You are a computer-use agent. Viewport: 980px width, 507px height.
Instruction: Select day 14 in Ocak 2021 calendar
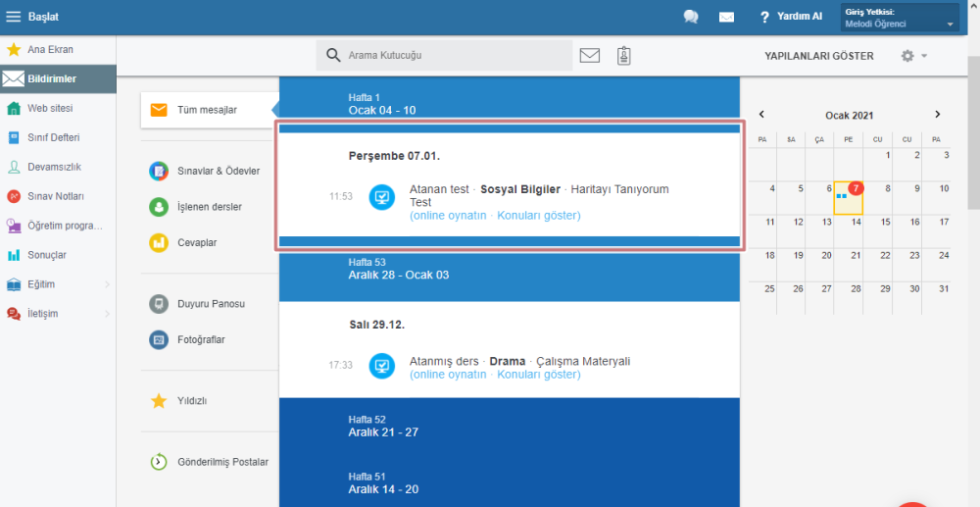848,231
